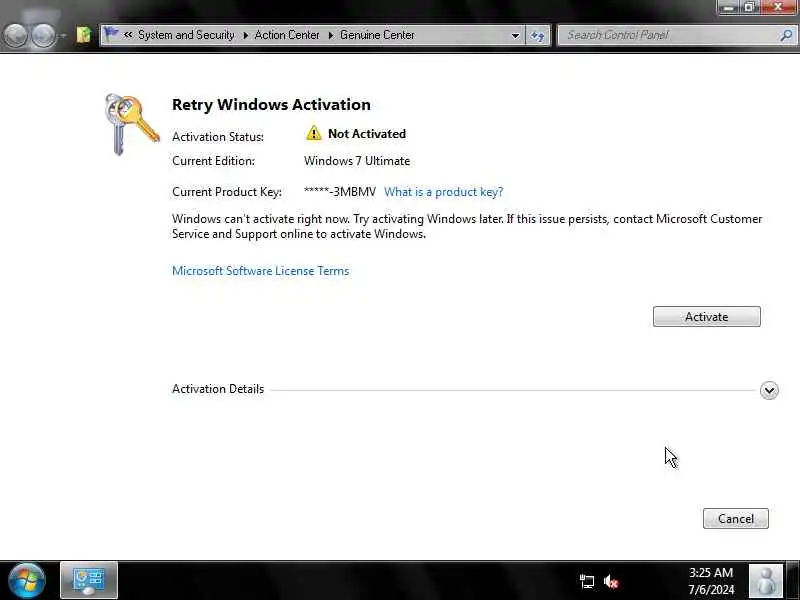Click the green icon left of the address bar

(x=84, y=35)
